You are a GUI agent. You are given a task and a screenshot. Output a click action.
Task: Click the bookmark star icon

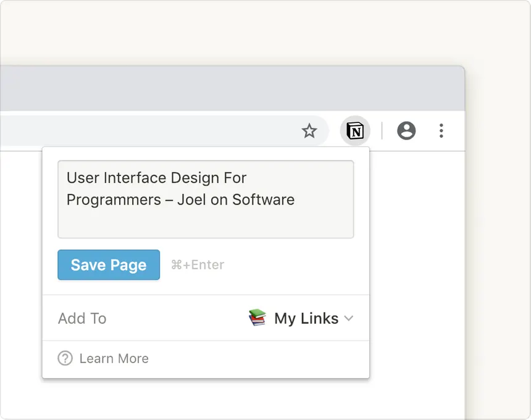pos(309,131)
